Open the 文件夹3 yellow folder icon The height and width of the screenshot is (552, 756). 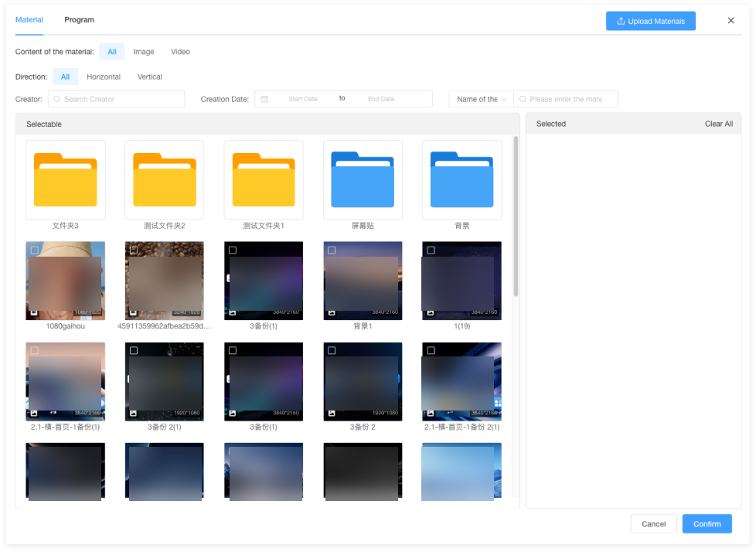[x=66, y=180]
